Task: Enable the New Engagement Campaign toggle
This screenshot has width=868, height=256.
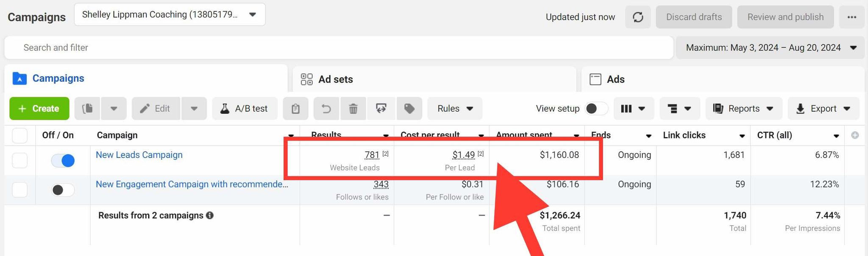Action: [63, 190]
